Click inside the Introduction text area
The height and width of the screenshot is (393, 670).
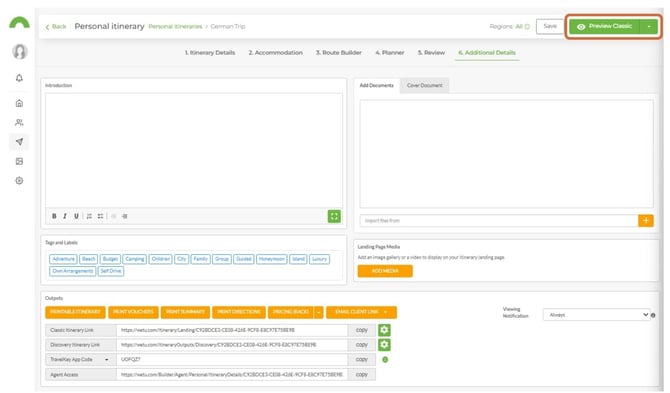click(194, 150)
